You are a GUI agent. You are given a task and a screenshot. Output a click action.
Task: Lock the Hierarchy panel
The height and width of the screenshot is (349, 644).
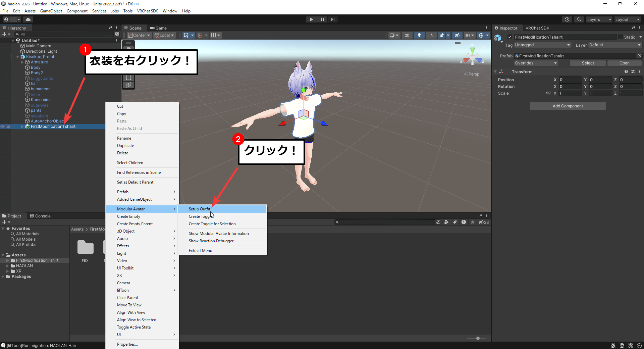tap(111, 28)
